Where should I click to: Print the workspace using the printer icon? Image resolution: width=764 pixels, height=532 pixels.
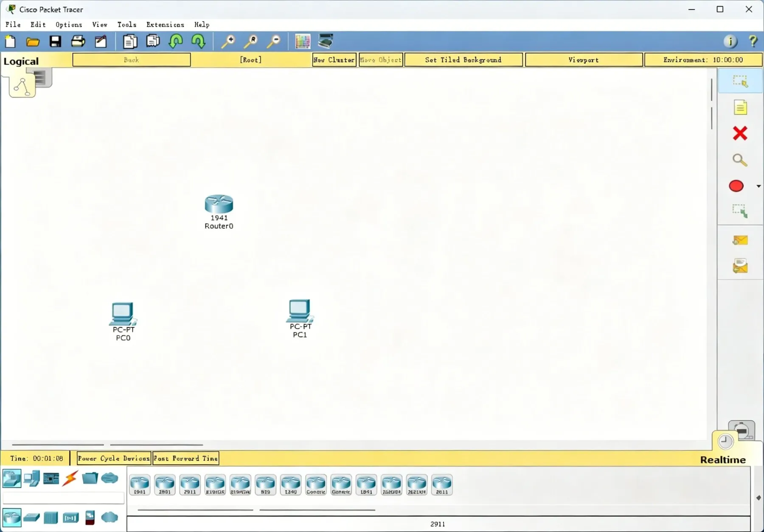[78, 41]
